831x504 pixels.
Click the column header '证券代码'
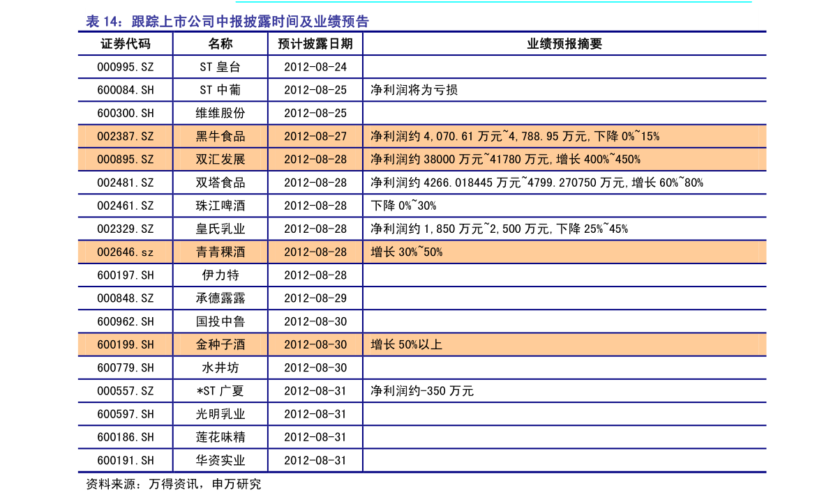click(x=126, y=44)
